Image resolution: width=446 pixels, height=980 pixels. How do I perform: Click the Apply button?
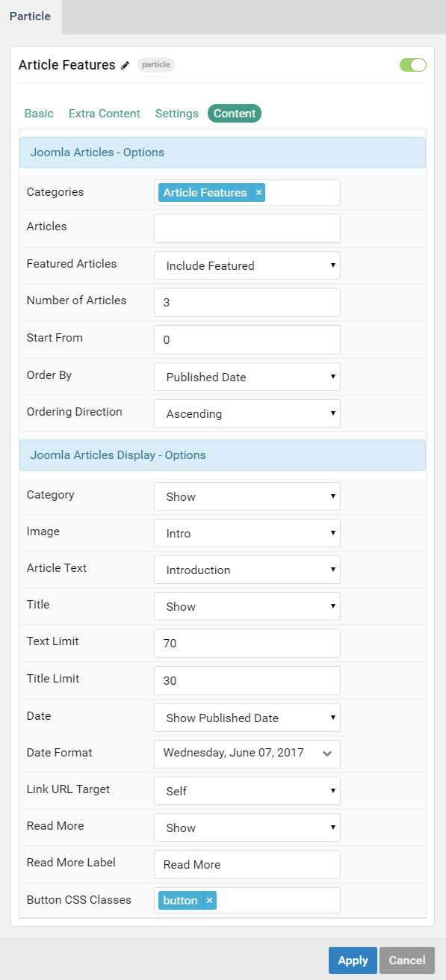pyautogui.click(x=353, y=961)
